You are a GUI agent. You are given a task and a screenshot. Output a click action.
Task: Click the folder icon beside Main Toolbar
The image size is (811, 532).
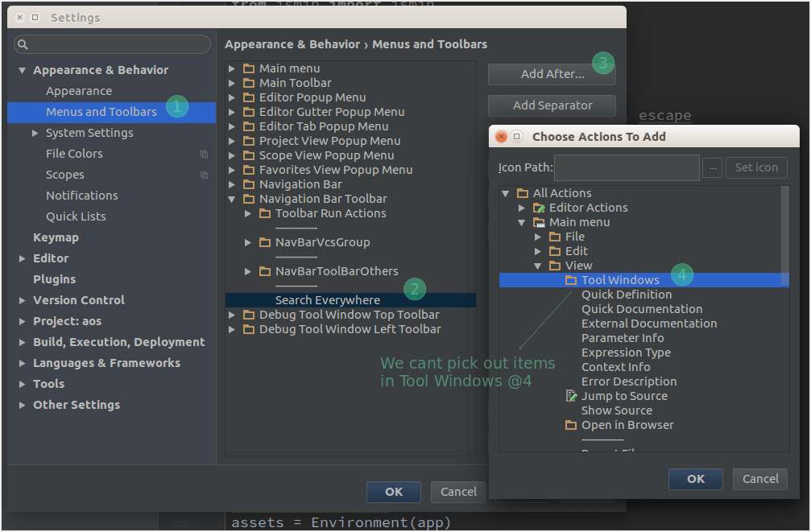coord(248,82)
